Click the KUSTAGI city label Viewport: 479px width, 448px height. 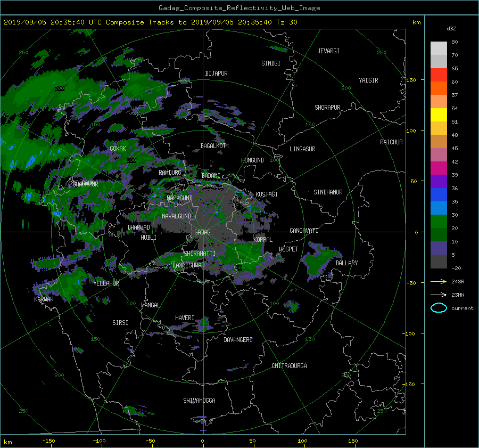point(267,194)
